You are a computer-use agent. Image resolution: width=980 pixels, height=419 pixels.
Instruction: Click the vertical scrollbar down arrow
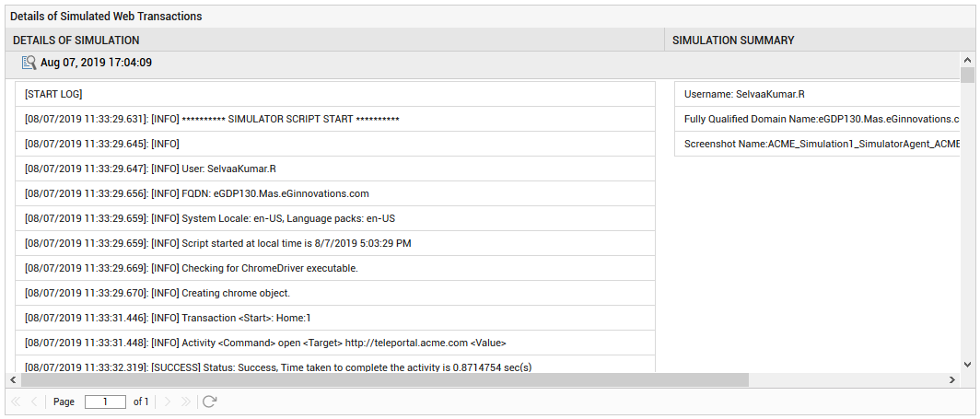coord(967,365)
